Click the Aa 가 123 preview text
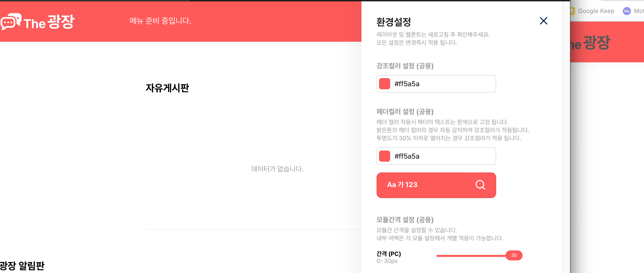The height and width of the screenshot is (273, 644). [x=402, y=185]
